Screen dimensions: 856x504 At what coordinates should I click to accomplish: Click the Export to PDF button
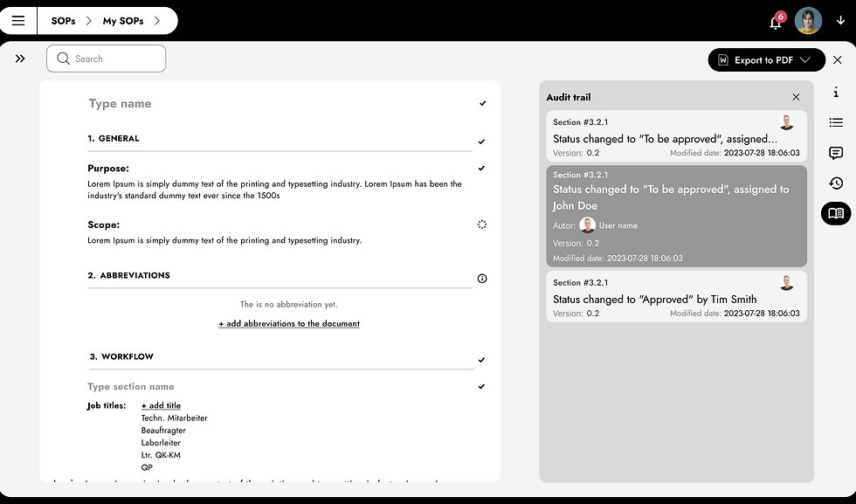pyautogui.click(x=767, y=60)
